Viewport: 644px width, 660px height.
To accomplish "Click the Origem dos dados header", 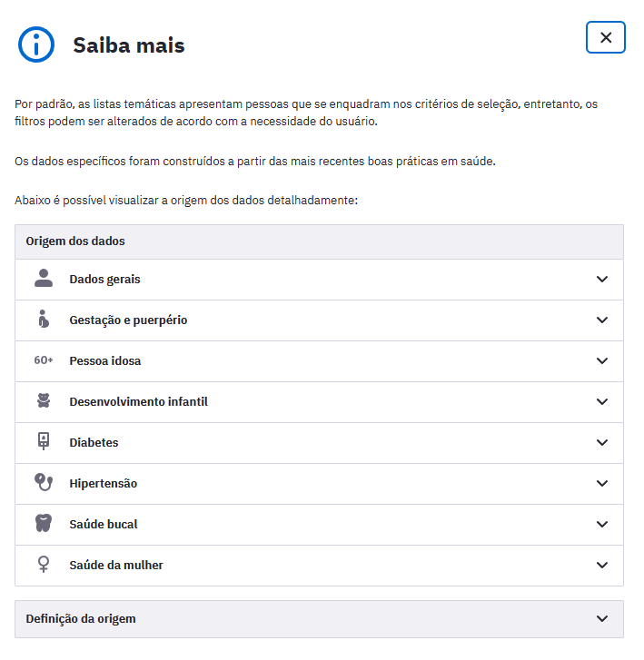I will tap(75, 241).
